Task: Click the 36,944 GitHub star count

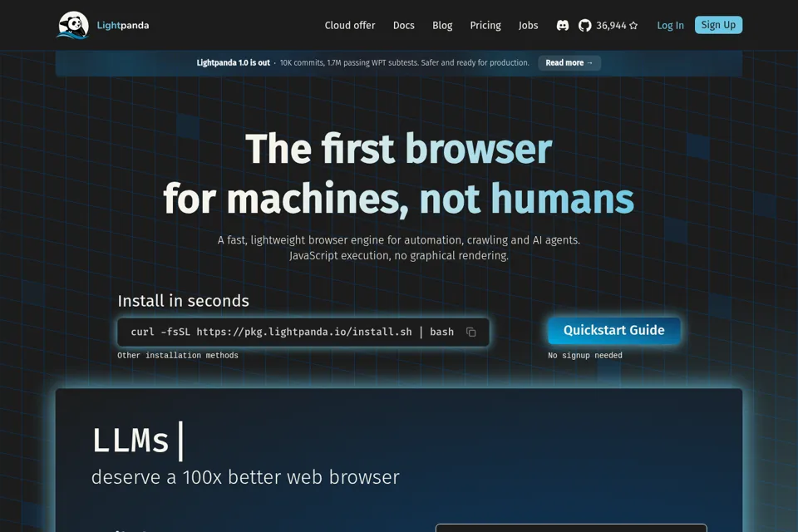Action: point(611,26)
